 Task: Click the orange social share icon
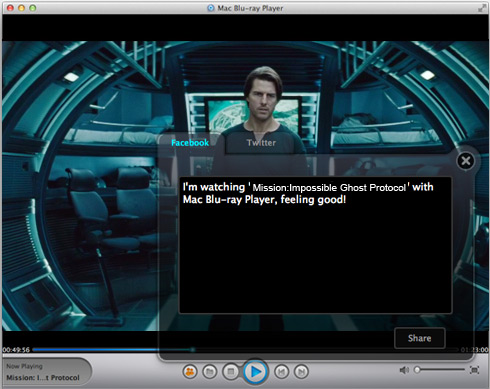click(190, 371)
